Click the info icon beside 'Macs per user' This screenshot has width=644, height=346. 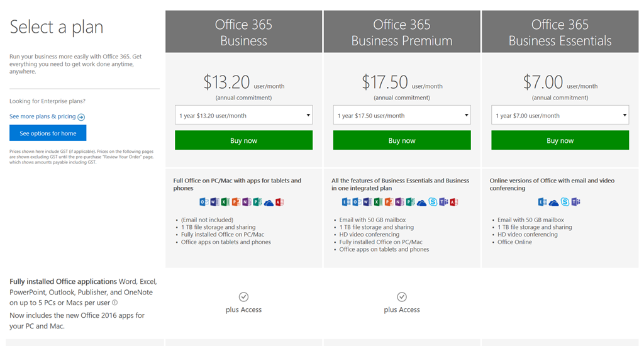114,303
